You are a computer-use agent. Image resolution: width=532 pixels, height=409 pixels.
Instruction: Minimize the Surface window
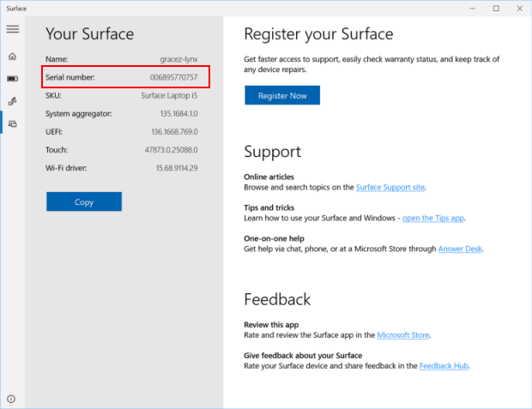[473, 8]
